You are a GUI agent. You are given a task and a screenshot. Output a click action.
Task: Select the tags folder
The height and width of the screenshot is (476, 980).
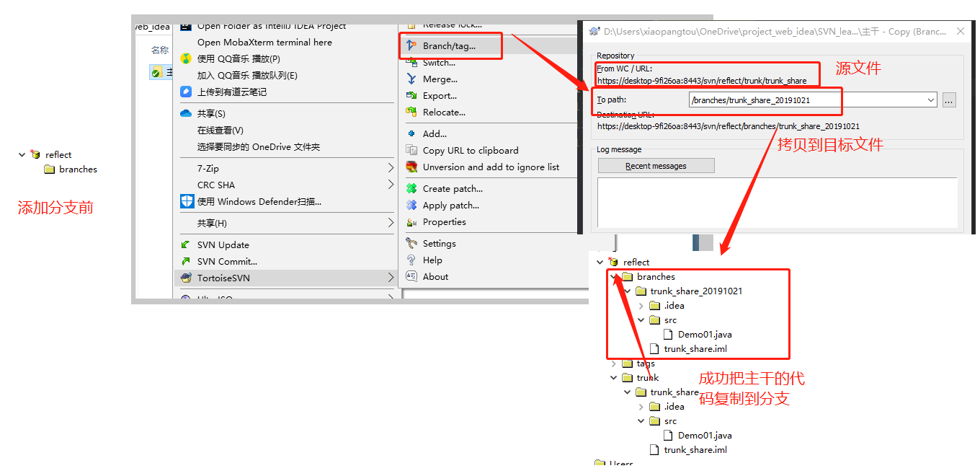646,363
